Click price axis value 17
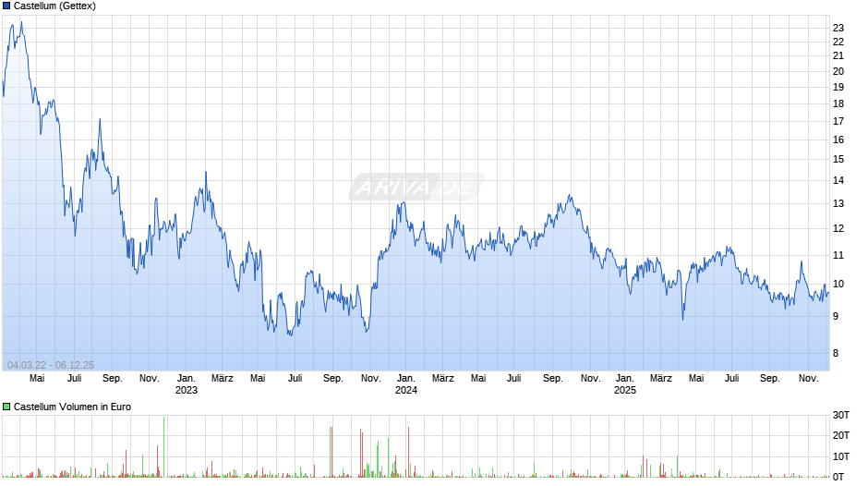868x486 pixels. tap(838, 121)
